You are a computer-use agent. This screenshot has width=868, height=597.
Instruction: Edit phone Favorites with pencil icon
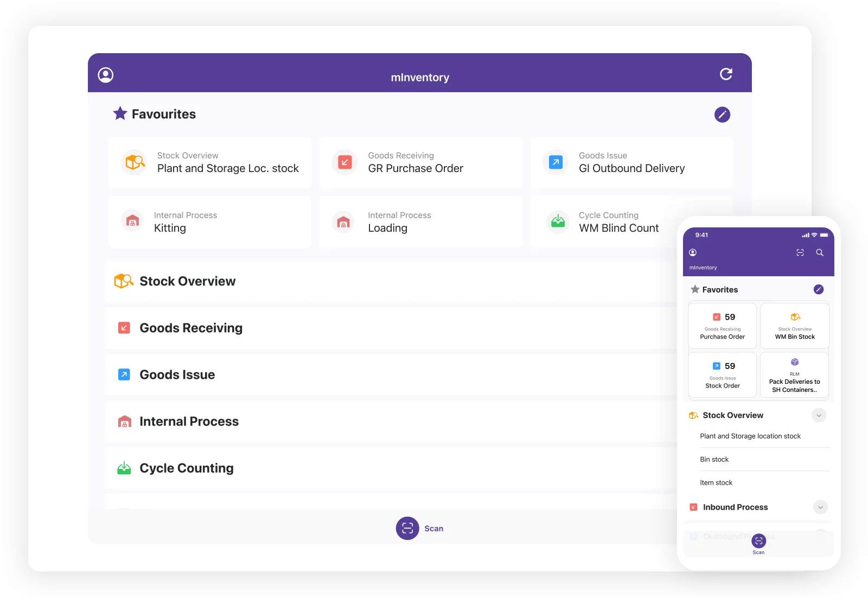pyautogui.click(x=819, y=289)
